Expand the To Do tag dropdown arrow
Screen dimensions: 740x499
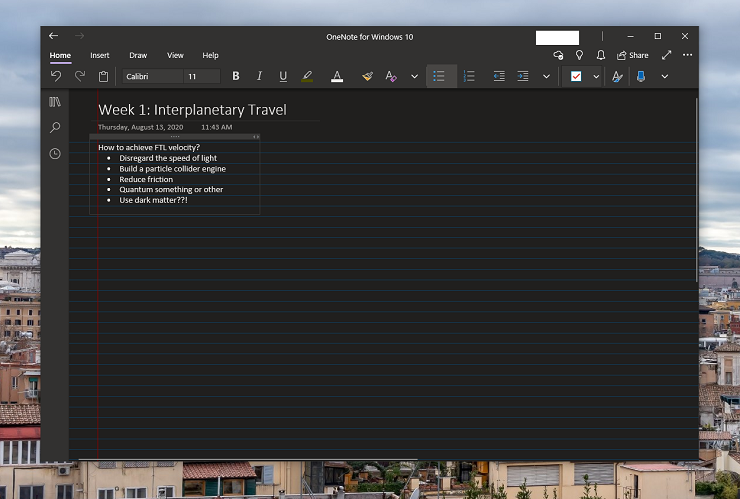pyautogui.click(x=596, y=76)
